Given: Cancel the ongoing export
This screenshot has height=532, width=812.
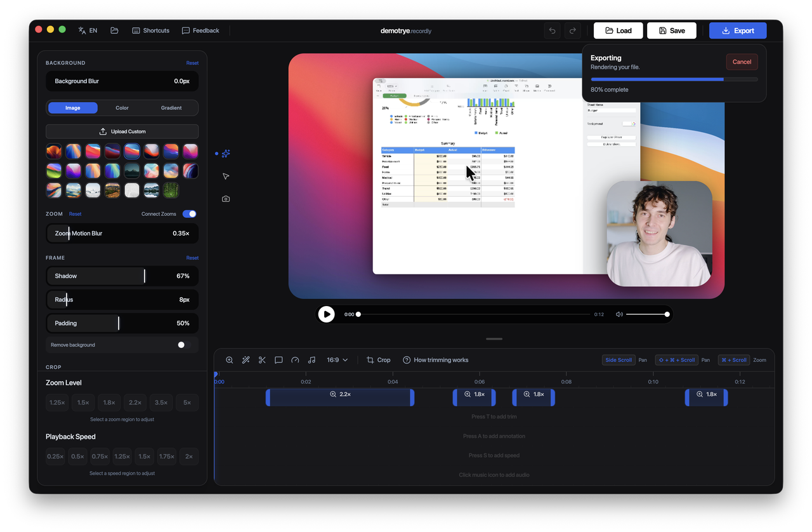Looking at the screenshot, I should [x=742, y=62].
